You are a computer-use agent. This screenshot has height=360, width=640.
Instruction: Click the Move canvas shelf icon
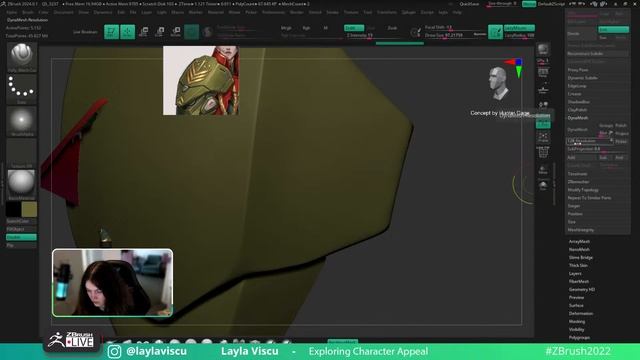pyautogui.click(x=543, y=169)
